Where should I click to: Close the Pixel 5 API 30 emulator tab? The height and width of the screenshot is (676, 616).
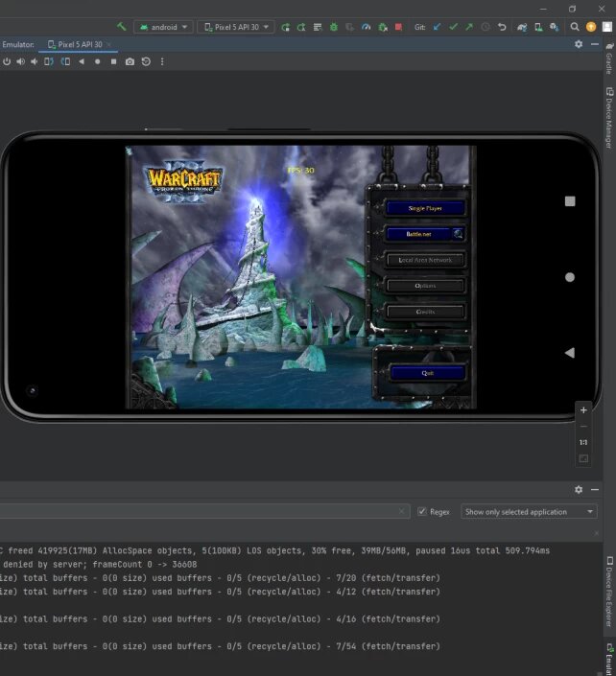108,44
